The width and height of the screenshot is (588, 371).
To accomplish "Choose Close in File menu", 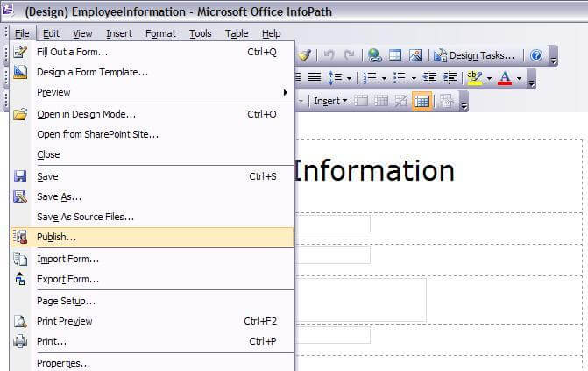I will (x=152, y=154).
